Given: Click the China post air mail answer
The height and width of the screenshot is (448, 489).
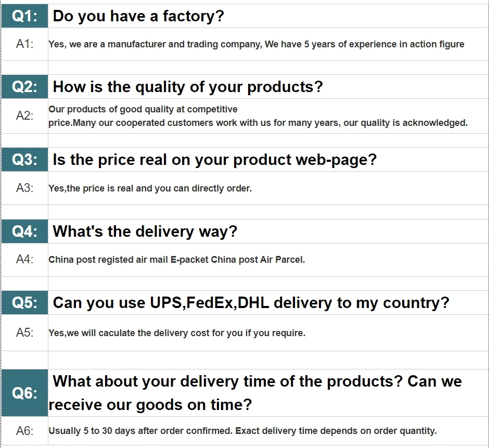Looking at the screenshot, I should pos(176,260).
